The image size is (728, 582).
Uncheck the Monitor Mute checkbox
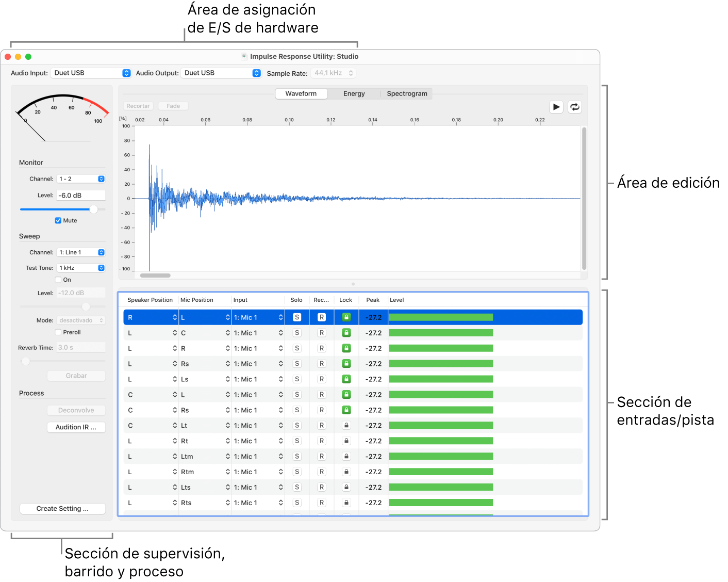[x=58, y=220]
